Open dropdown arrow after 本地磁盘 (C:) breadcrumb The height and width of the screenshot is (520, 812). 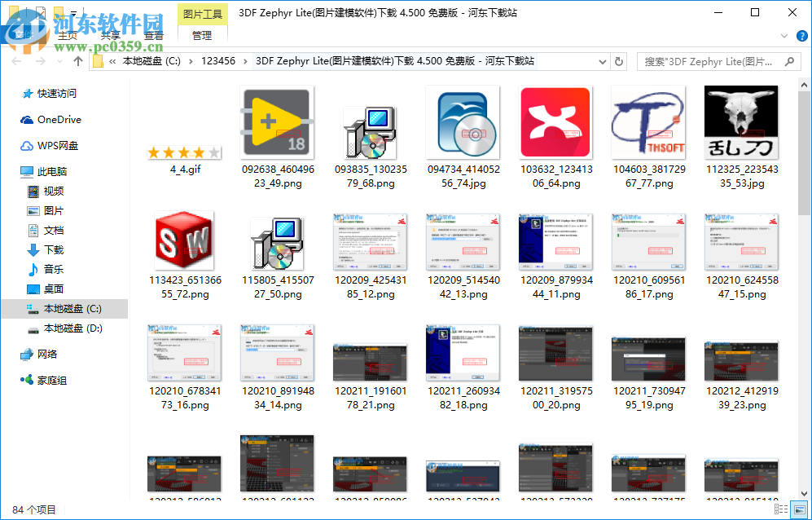191,61
